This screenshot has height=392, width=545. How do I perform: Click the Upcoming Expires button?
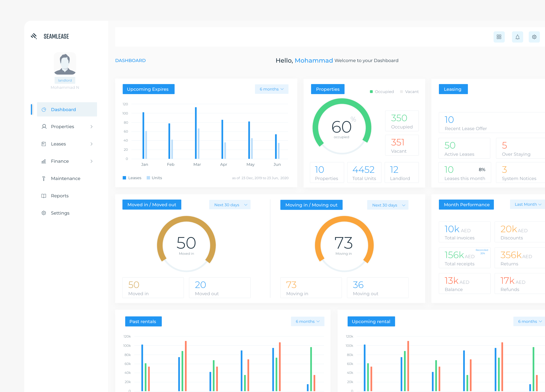[x=148, y=89]
